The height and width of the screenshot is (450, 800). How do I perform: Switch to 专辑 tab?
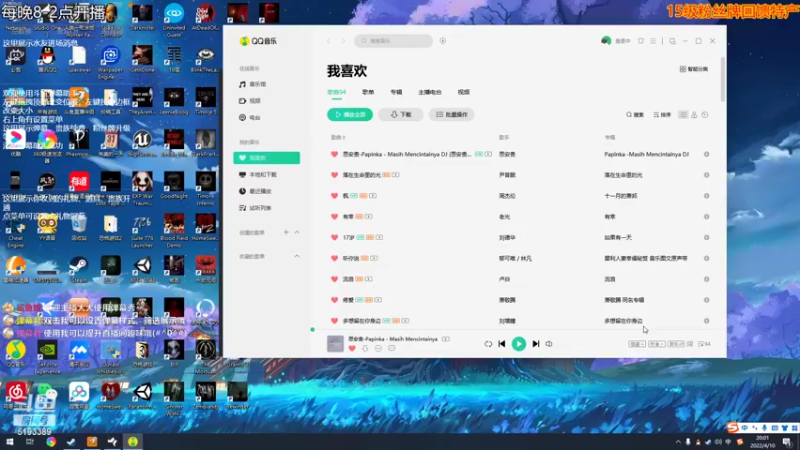coord(396,92)
